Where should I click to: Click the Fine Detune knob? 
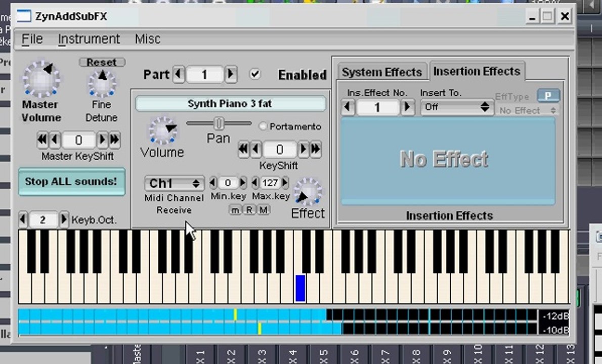pyautogui.click(x=102, y=83)
